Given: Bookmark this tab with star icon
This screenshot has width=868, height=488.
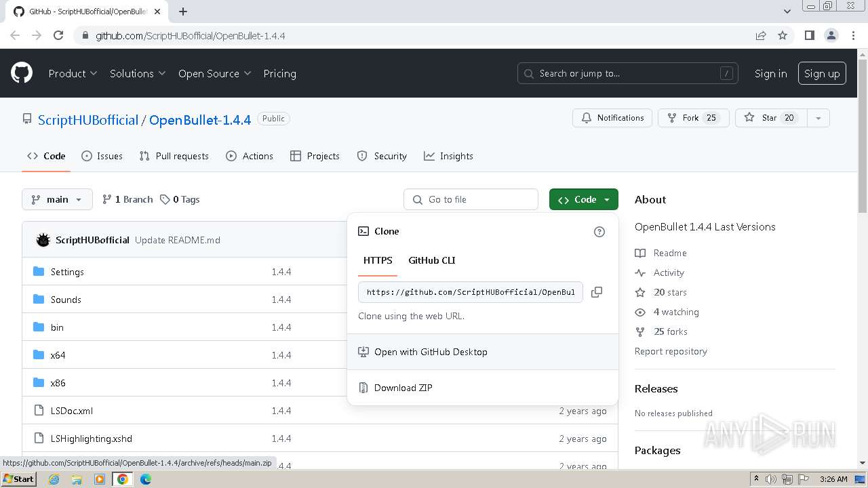Looking at the screenshot, I should [x=783, y=35].
